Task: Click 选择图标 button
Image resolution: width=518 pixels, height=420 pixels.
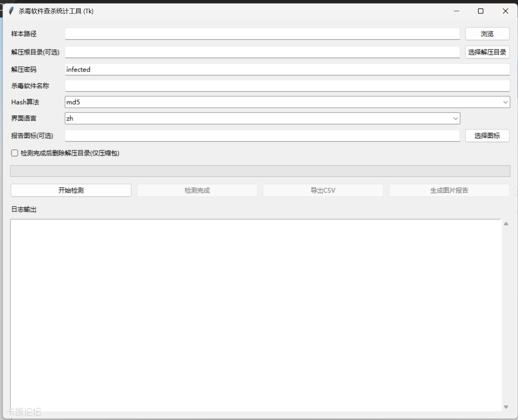Action: 487,136
